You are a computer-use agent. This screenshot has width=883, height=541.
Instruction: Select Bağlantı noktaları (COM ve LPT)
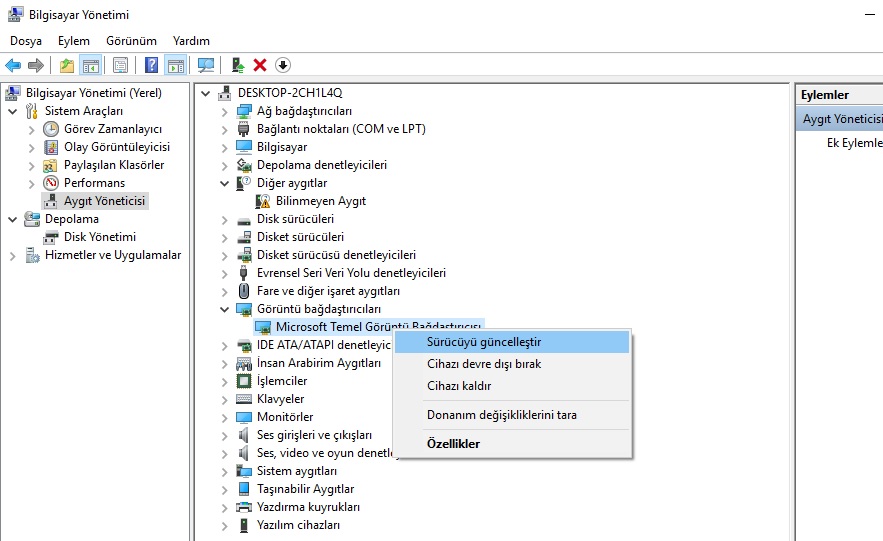(341, 129)
